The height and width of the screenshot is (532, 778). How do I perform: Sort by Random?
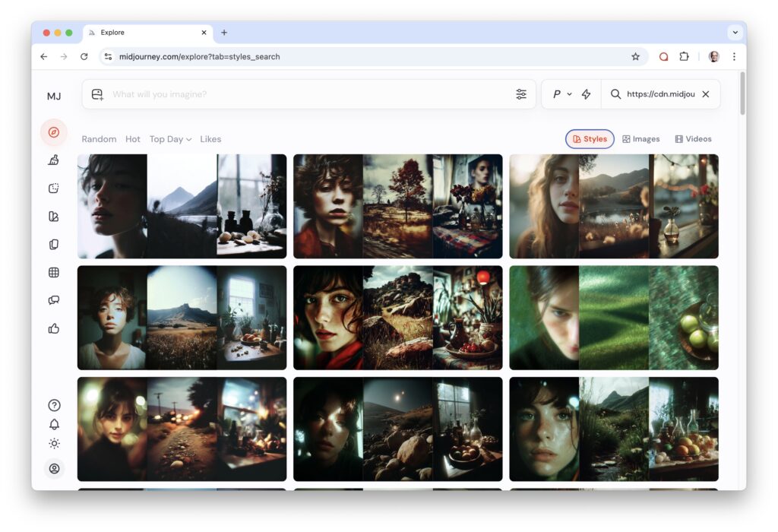pos(99,139)
